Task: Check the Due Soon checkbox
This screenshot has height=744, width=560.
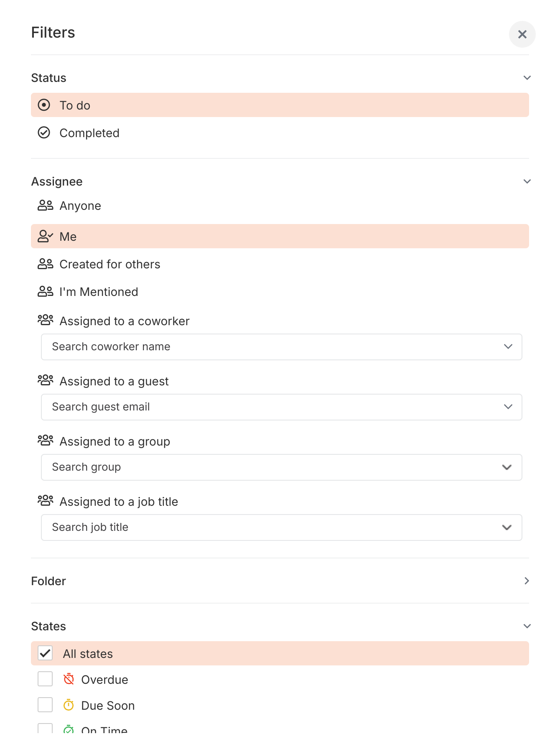Action: click(45, 705)
